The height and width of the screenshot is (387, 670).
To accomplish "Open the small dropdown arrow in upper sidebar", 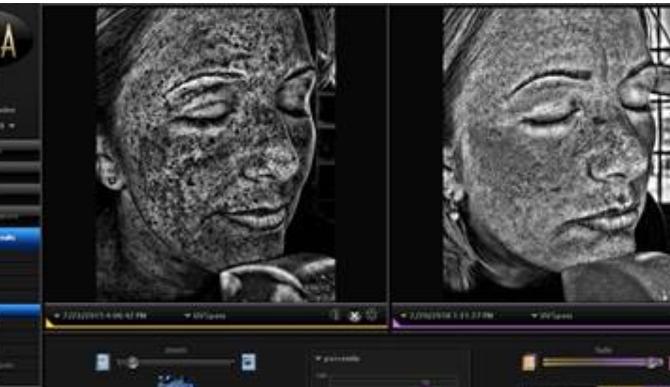I will tap(12, 126).
